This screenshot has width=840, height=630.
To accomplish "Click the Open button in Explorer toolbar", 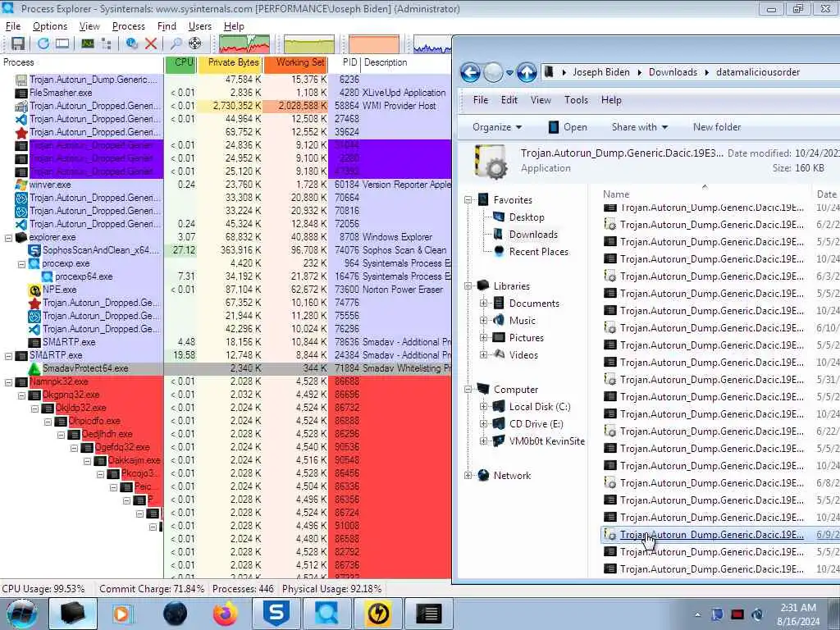I will (568, 127).
